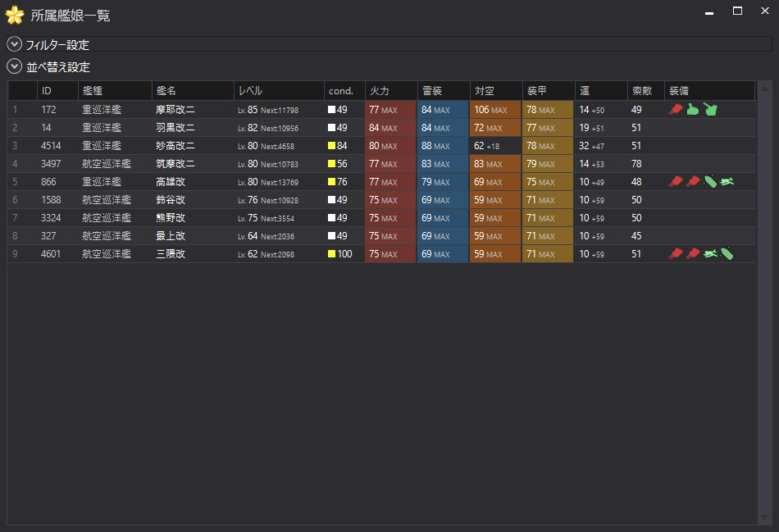Sort by the レベル column header
The width and height of the screenshot is (779, 532).
pyautogui.click(x=279, y=90)
